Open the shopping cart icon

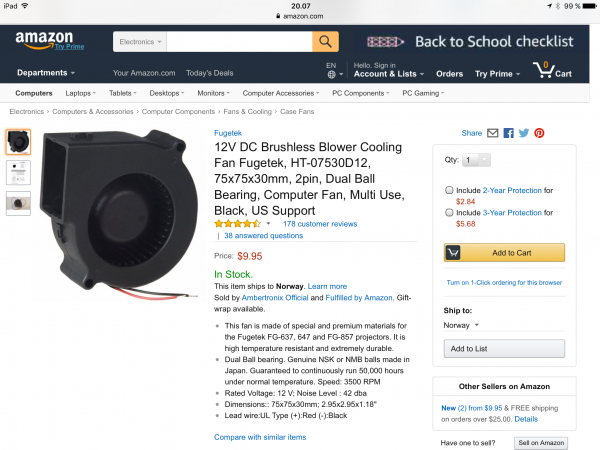coord(551,70)
